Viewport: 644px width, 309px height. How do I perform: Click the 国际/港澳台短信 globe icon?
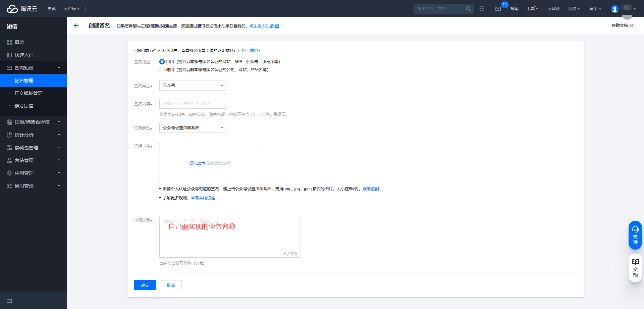[9, 122]
